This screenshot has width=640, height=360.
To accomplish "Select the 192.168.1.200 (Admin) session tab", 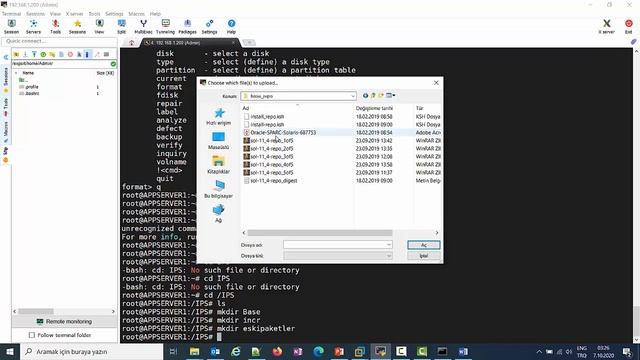I will [x=189, y=42].
